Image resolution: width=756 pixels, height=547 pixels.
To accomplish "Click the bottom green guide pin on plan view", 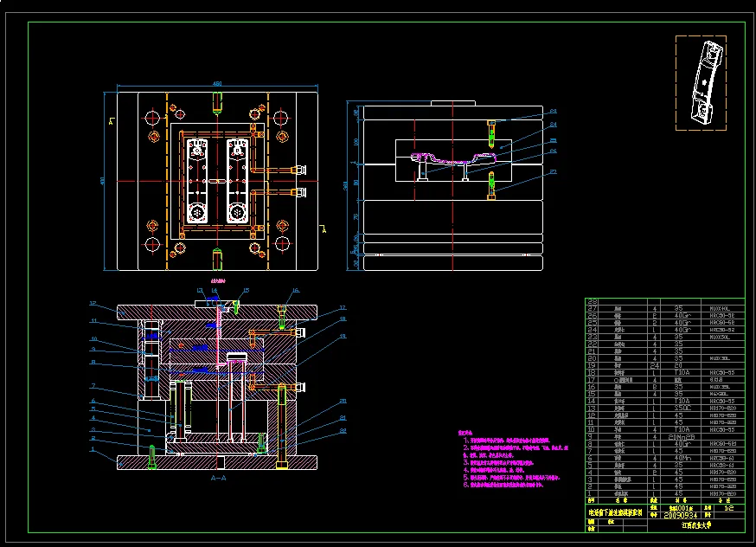I will pyautogui.click(x=217, y=259).
